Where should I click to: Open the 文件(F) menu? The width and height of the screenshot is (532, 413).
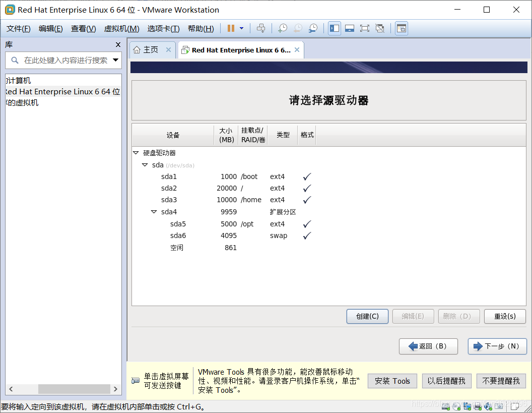point(18,29)
